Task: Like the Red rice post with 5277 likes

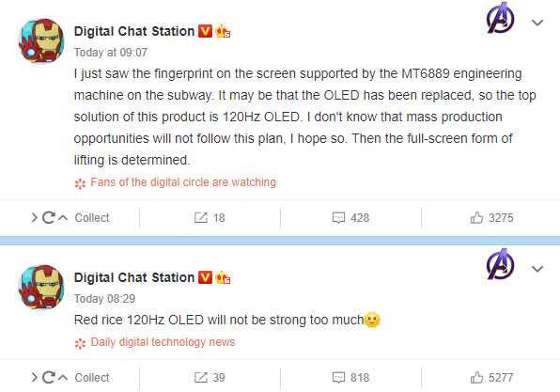Action: [x=476, y=377]
